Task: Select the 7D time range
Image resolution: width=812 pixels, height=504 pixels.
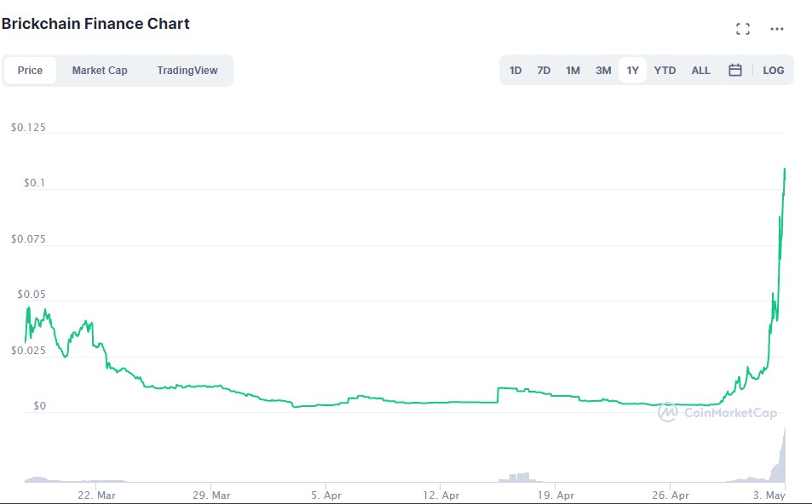Action: click(544, 71)
